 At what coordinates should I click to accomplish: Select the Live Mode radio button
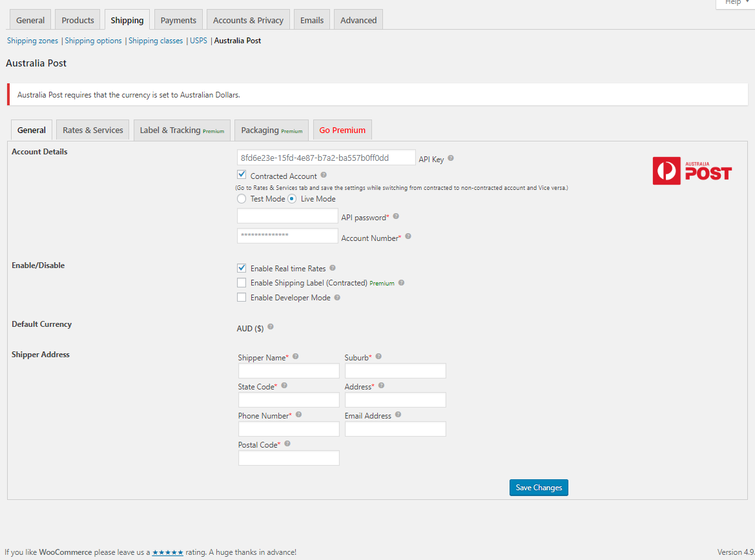(x=292, y=198)
